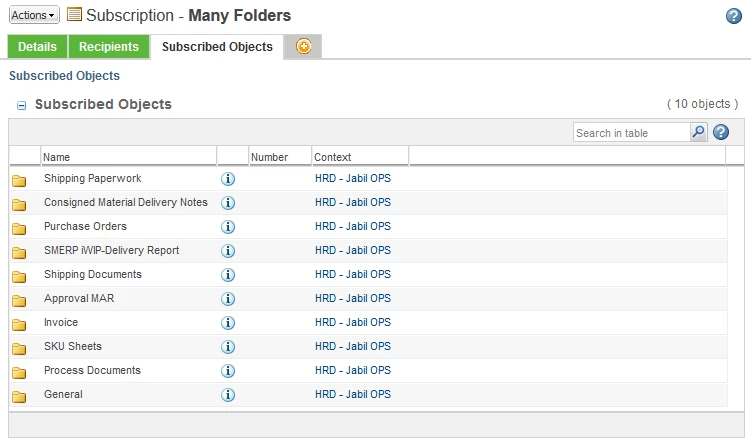Select the Process Documents name text

(x=92, y=370)
